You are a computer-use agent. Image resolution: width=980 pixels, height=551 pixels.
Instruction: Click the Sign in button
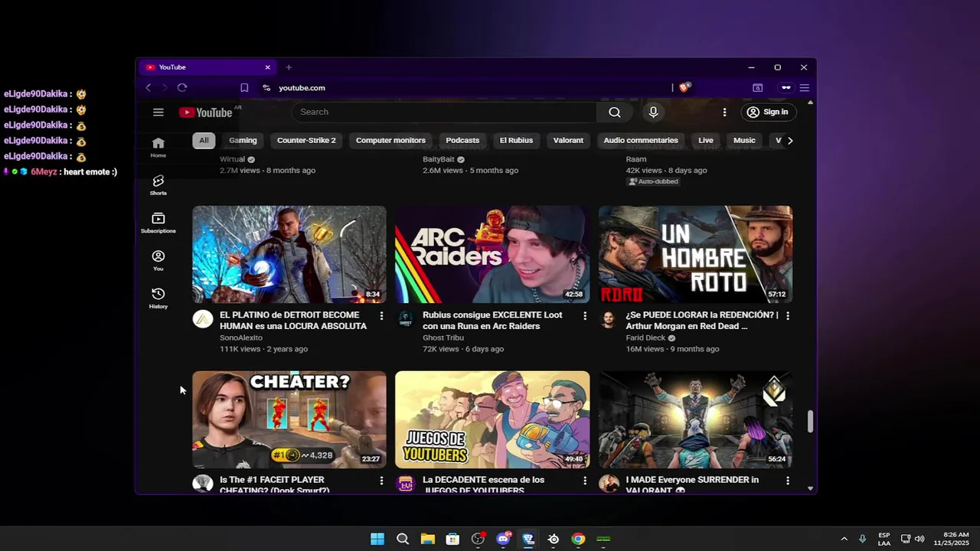tap(768, 112)
